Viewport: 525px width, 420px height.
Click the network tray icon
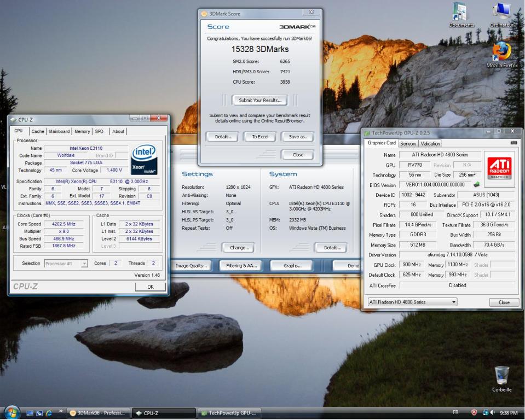tap(485, 413)
